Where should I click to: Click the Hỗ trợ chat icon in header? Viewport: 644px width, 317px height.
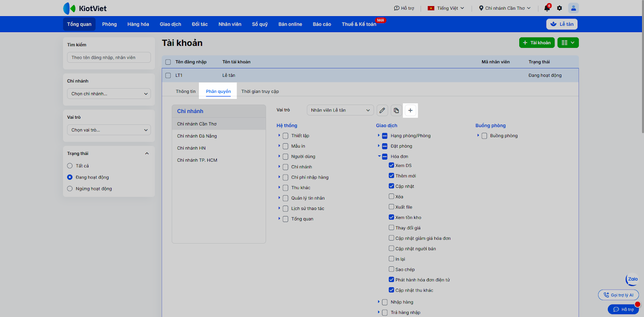tap(404, 8)
